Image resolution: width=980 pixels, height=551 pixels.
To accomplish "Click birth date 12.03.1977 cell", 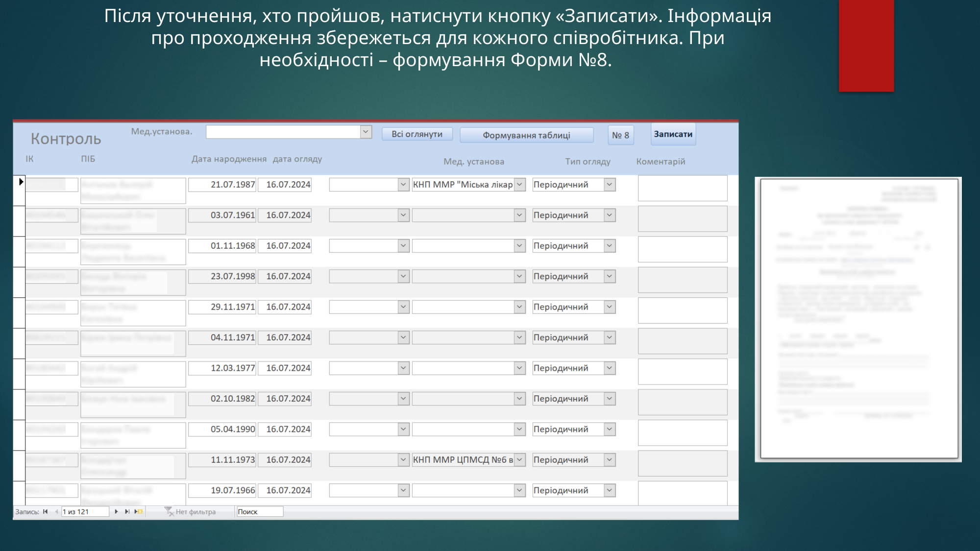I will [222, 368].
